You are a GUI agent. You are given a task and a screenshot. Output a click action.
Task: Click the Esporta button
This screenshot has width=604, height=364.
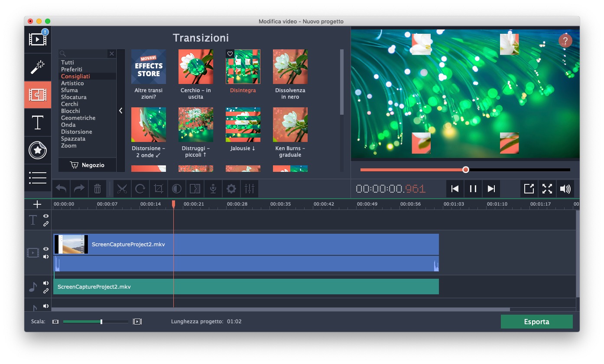[x=536, y=322]
